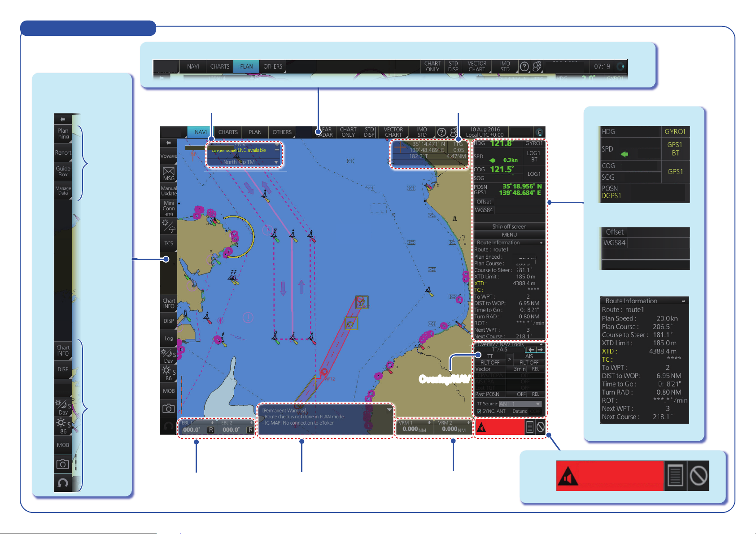Click the Ship off screen button

(509, 226)
